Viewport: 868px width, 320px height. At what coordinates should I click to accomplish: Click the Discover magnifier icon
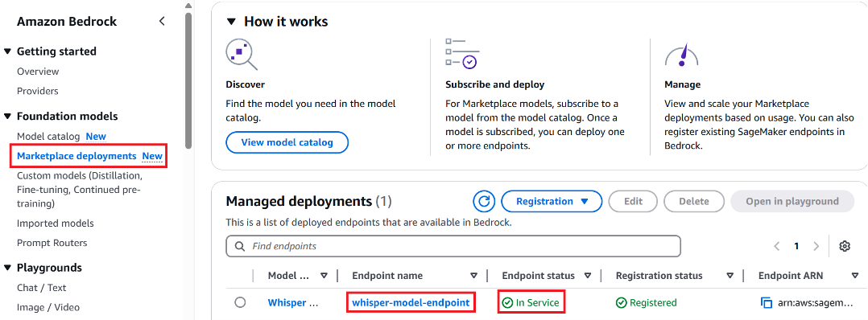(242, 54)
